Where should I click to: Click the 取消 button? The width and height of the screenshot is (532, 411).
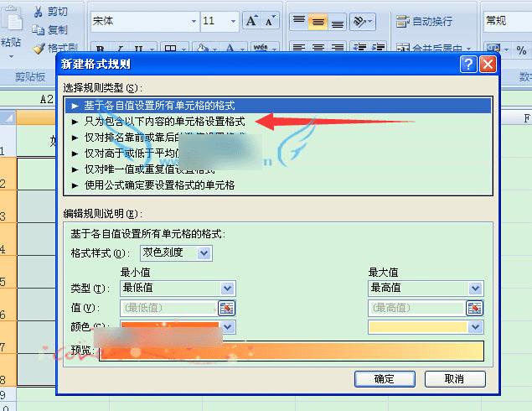click(x=455, y=379)
